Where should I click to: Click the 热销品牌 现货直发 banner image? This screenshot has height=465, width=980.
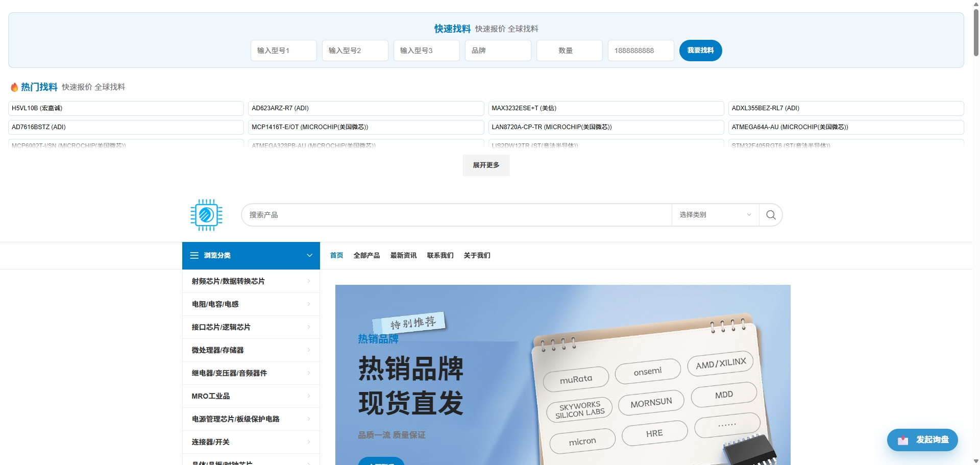tap(562, 375)
